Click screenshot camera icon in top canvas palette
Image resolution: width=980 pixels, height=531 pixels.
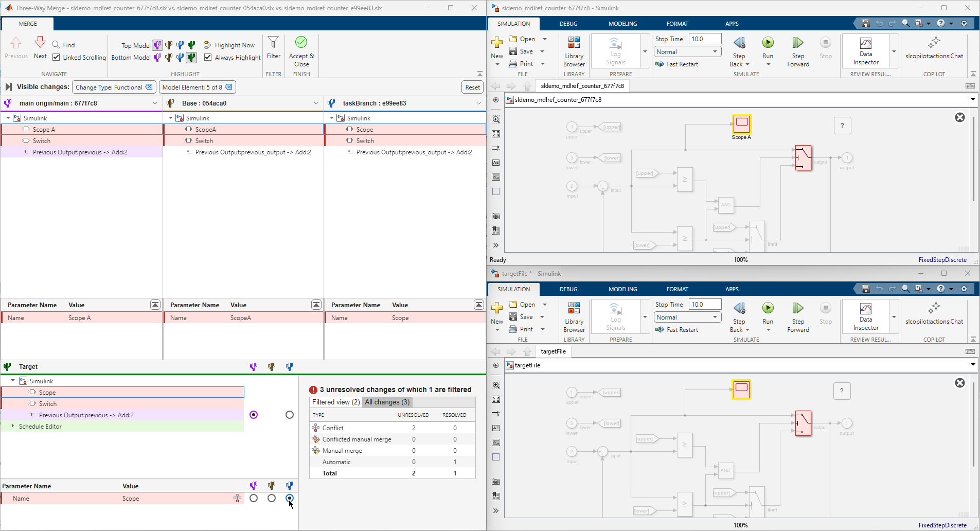coord(496,217)
